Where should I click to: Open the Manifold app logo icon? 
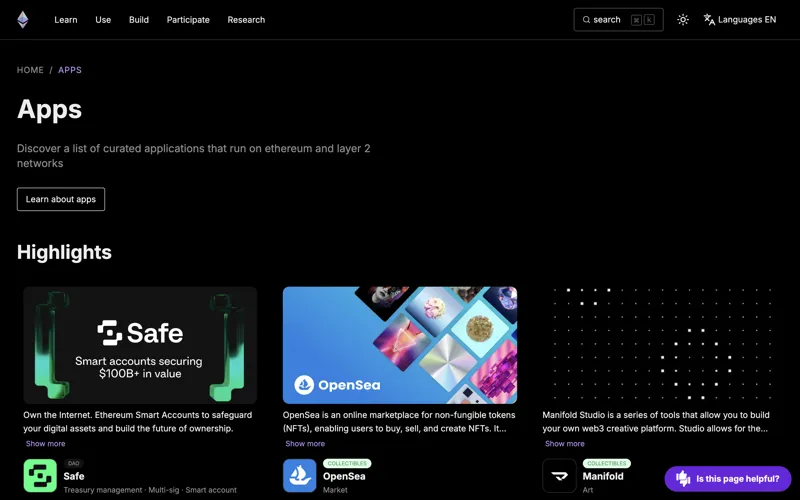559,476
